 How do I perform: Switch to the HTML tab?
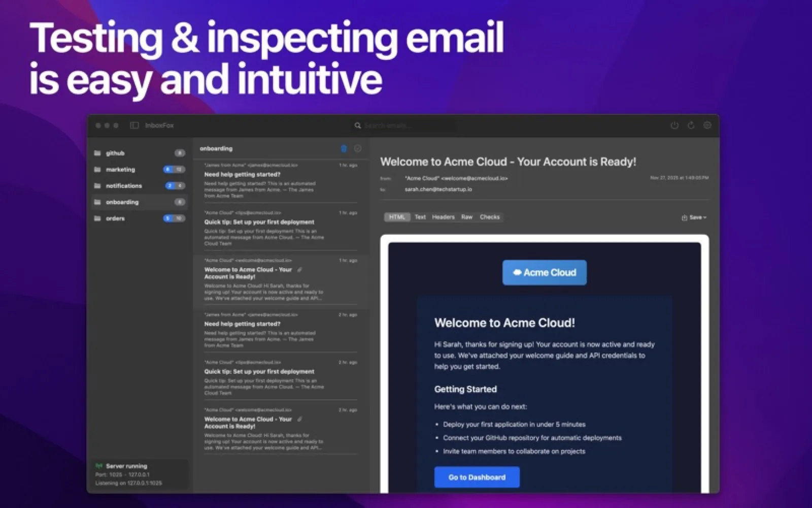coord(397,217)
